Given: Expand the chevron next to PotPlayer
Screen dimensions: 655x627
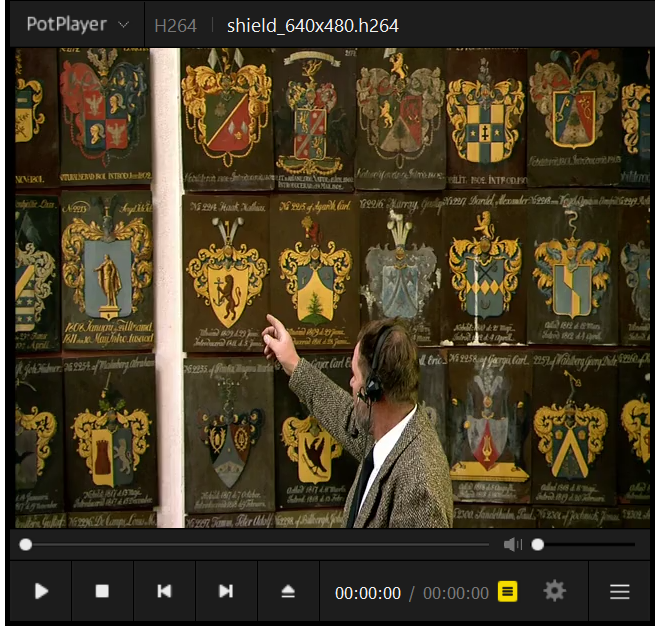Looking at the screenshot, I should tap(123, 25).
